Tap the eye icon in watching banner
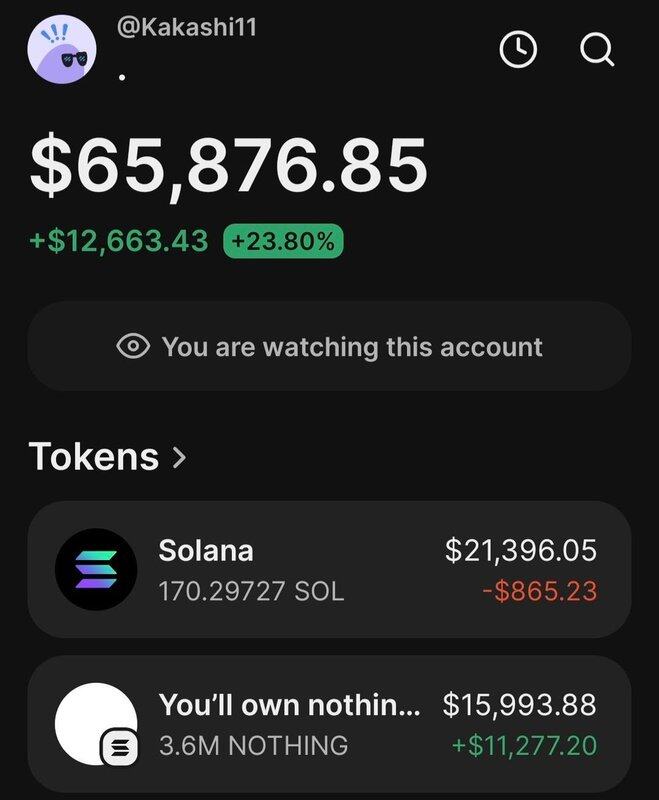The image size is (659, 800). 134,347
